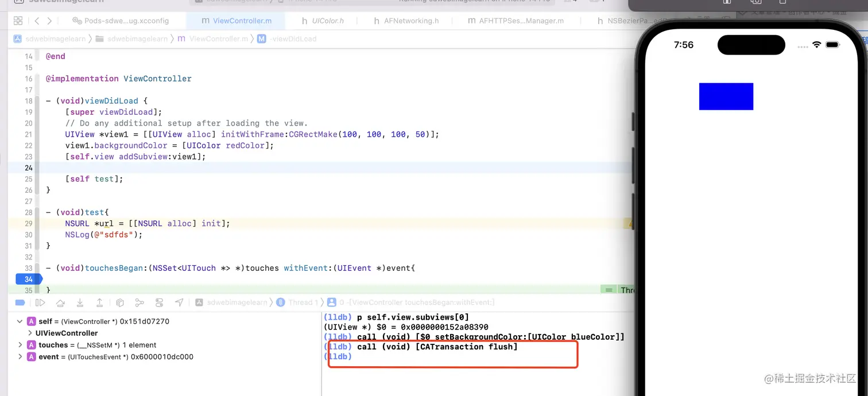The image size is (868, 396).
Task: Select touchesBegan:withEvent: stack frame
Action: [x=411, y=302]
